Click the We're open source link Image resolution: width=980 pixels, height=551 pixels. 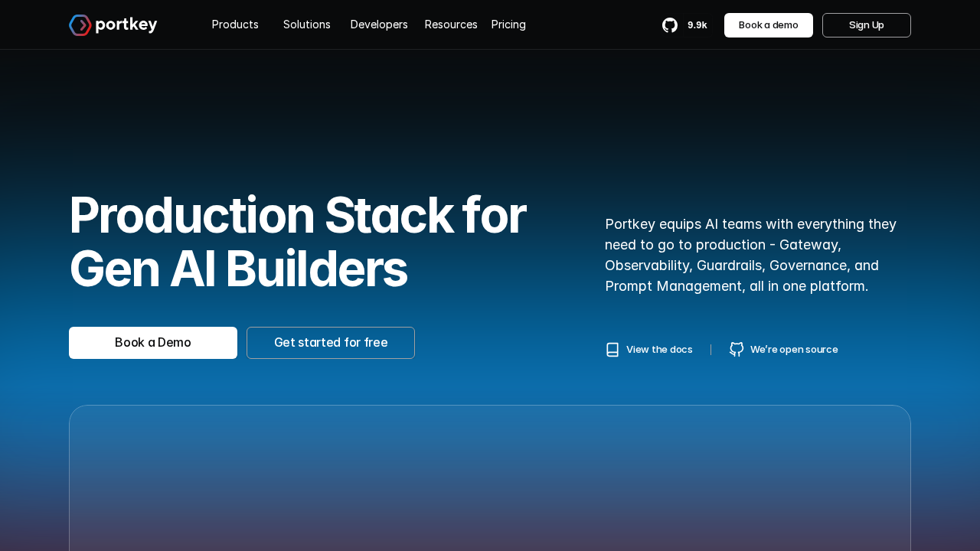coord(794,349)
